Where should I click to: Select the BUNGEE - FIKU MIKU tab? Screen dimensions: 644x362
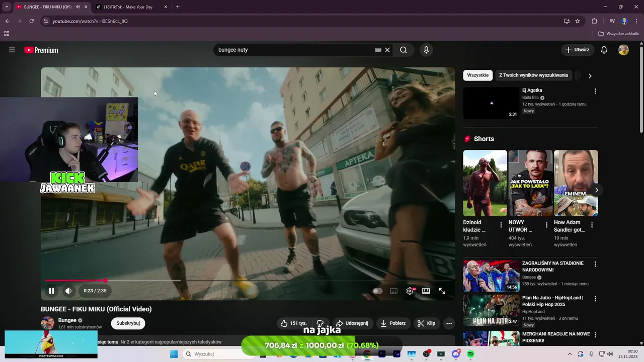point(45,7)
